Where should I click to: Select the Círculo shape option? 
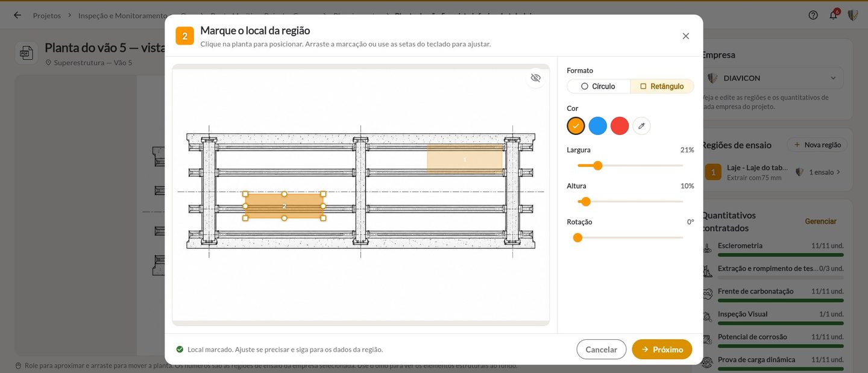599,86
